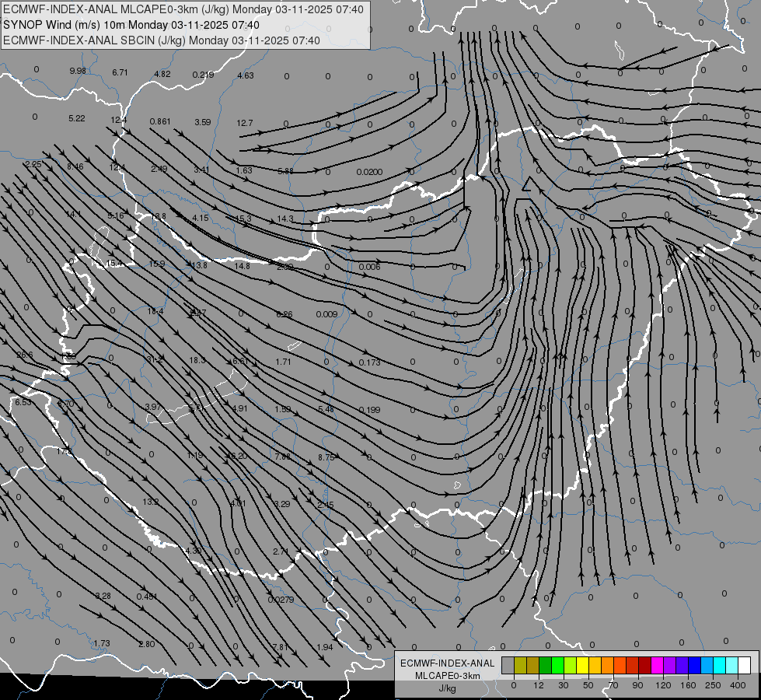The width and height of the screenshot is (761, 700).
Task: Click the map value '5.22'
Action: pos(77,118)
